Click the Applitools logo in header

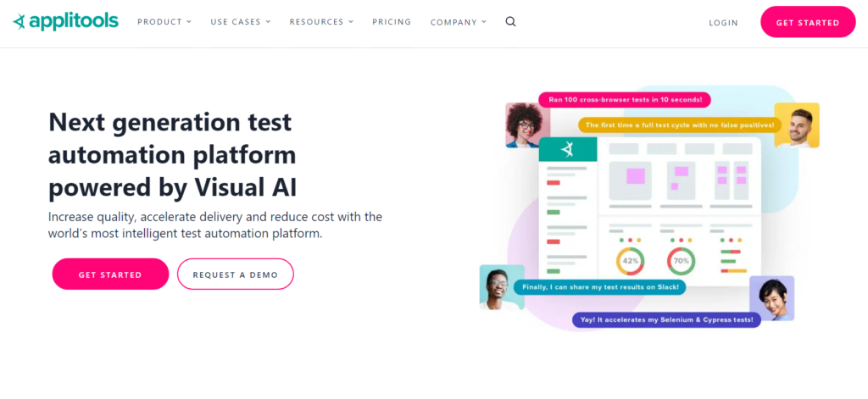pyautogui.click(x=65, y=21)
